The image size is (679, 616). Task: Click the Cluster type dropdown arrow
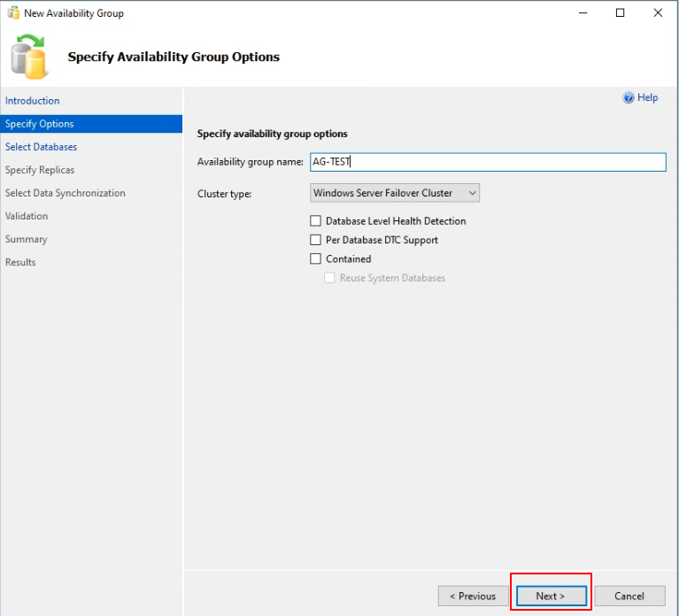tap(473, 193)
